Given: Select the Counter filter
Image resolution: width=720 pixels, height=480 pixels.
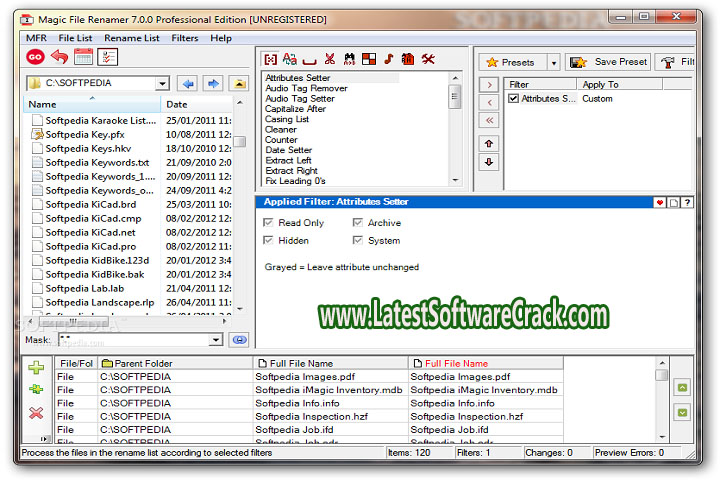Looking at the screenshot, I should pyautogui.click(x=281, y=140).
